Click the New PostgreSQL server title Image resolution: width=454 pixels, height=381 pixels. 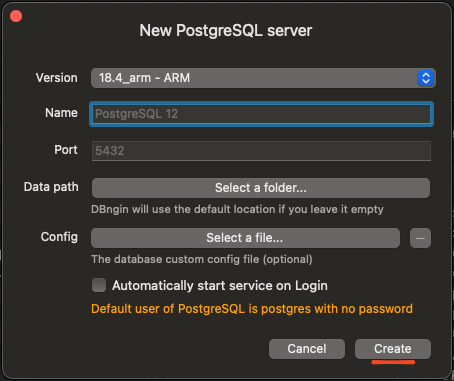tap(226, 31)
